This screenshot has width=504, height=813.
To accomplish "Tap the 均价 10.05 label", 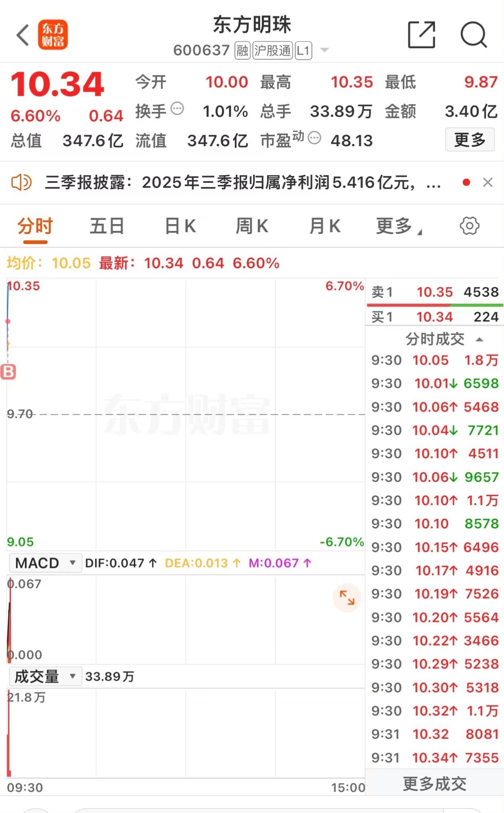I will click(48, 263).
